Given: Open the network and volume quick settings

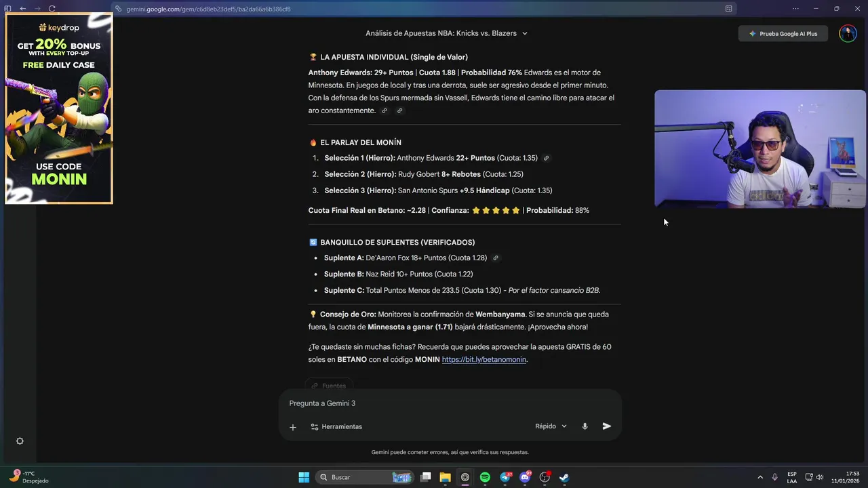Looking at the screenshot, I should (814, 477).
